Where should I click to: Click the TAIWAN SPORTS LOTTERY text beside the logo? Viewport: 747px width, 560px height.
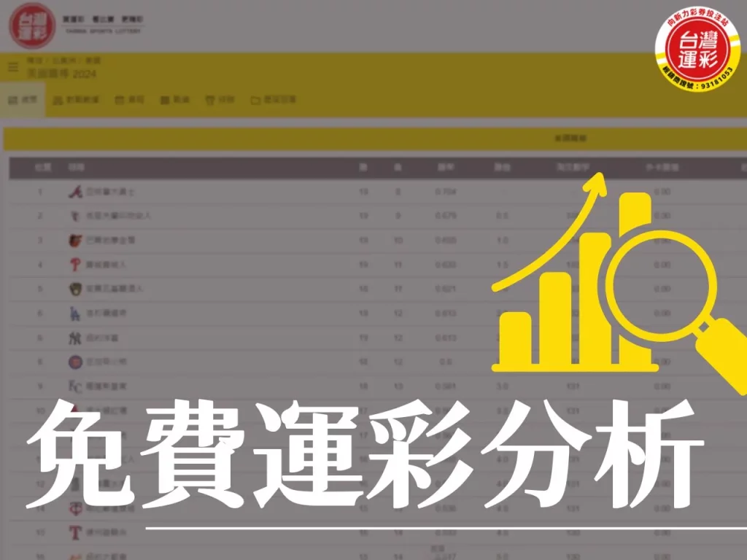(103, 31)
